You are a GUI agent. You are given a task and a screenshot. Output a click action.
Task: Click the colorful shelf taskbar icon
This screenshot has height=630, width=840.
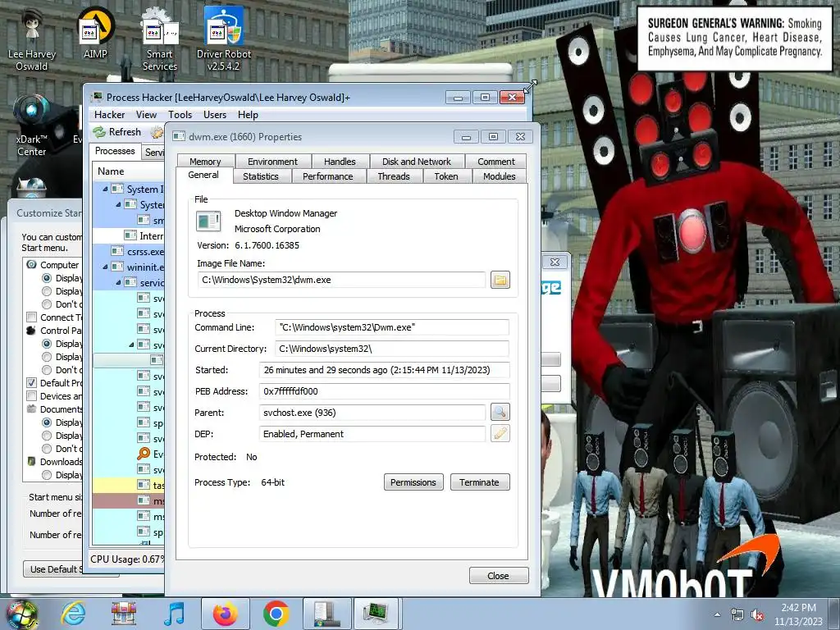tap(124, 614)
